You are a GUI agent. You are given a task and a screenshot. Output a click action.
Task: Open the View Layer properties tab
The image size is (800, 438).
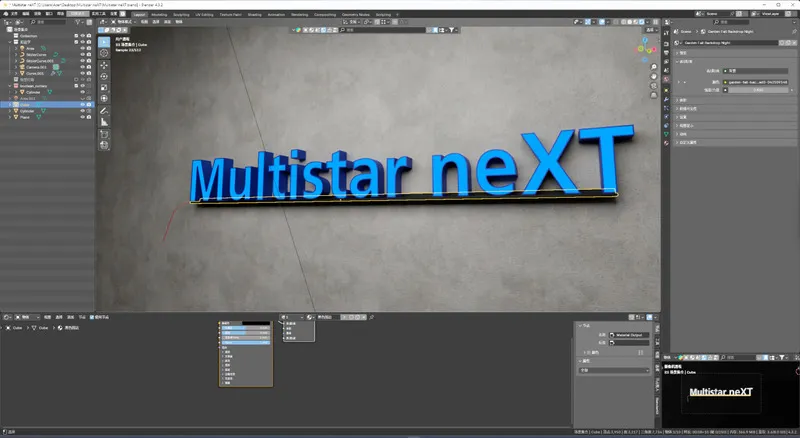(666, 62)
